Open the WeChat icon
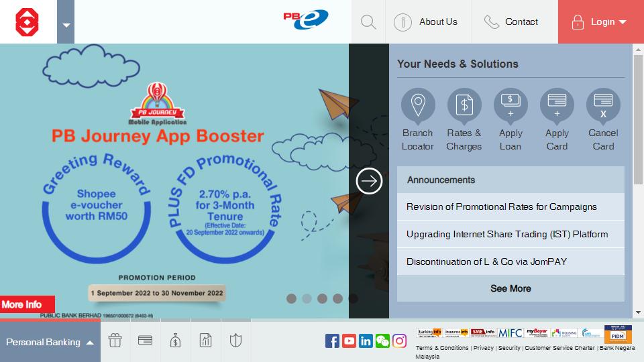644x362 pixels. (382, 341)
